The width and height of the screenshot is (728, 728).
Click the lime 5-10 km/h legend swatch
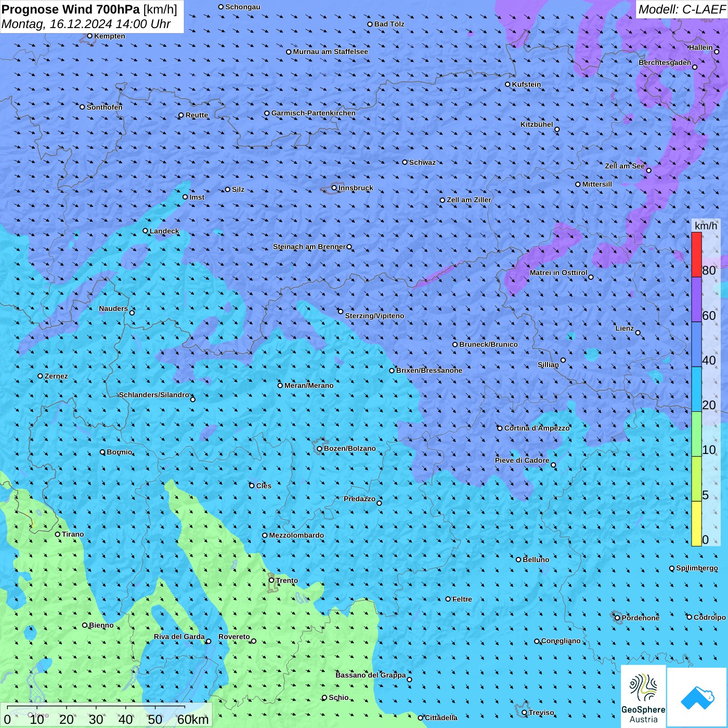coord(696,479)
